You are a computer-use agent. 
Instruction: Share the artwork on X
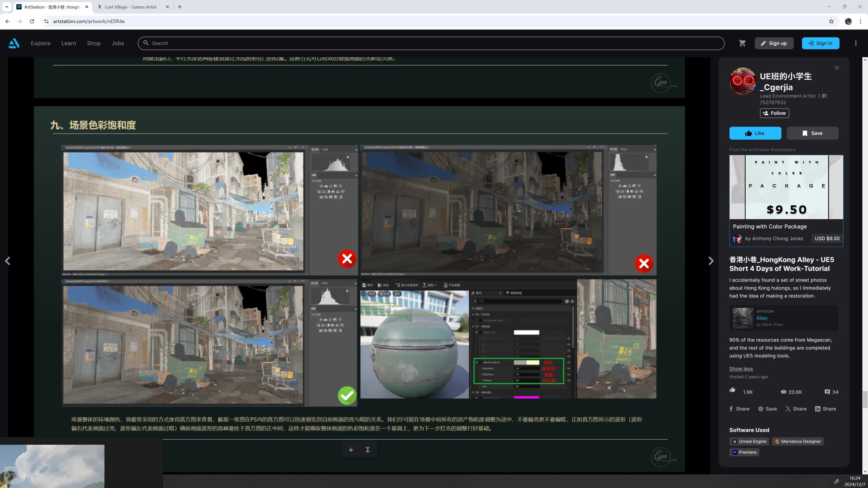(x=796, y=409)
